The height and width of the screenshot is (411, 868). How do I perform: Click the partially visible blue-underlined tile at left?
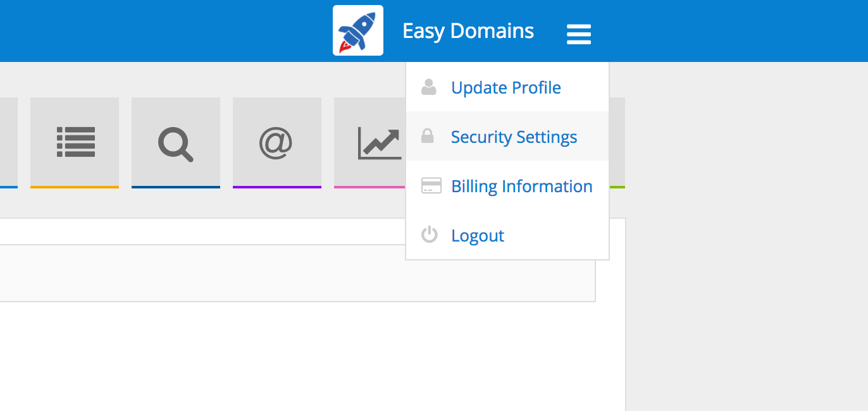8,142
